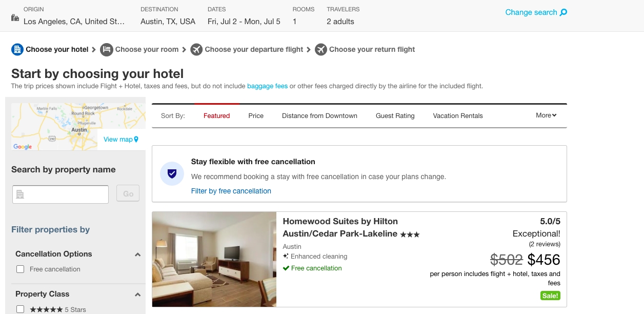Image resolution: width=644 pixels, height=314 pixels.
Task: Tick the 5 Stars property class checkbox
Action: [x=21, y=309]
